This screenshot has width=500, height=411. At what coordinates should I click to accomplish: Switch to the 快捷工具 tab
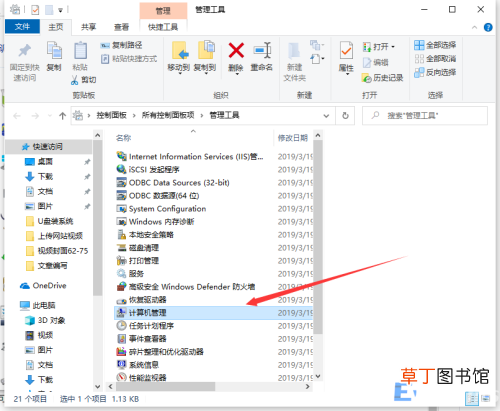[163, 27]
